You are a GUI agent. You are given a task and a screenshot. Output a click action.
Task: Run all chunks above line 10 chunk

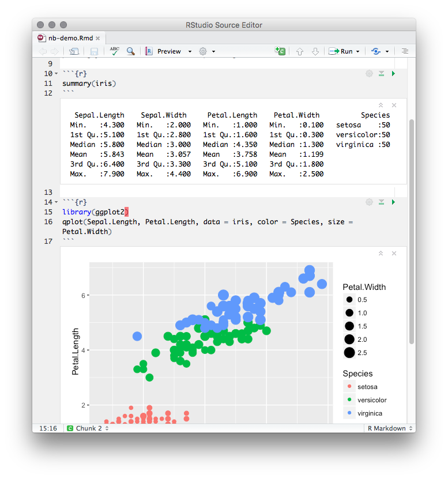[x=381, y=74]
